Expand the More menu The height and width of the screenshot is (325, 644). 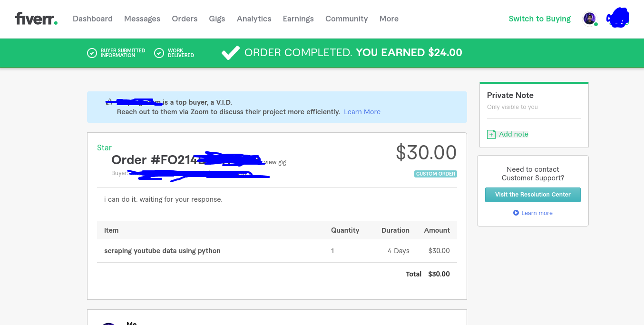point(389,19)
